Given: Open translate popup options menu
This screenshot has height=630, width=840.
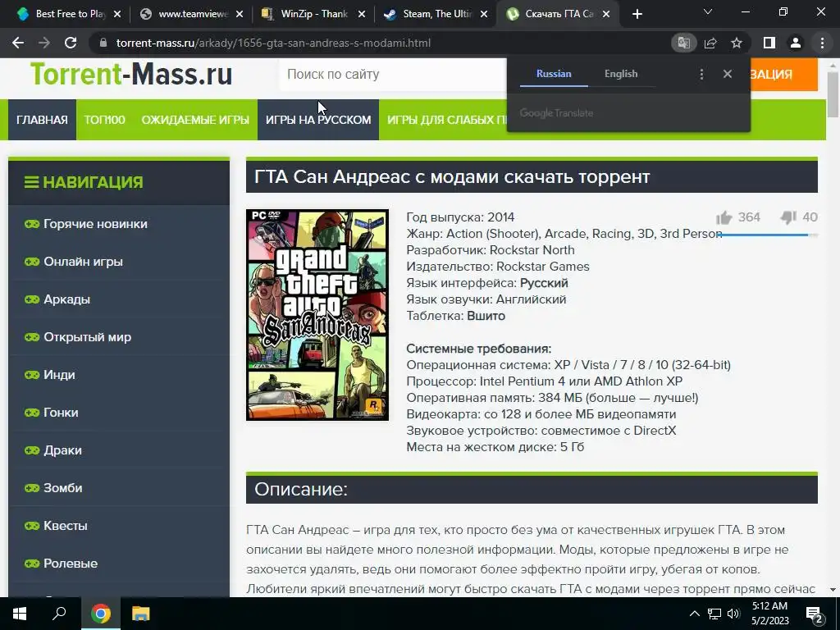Looking at the screenshot, I should pos(701,74).
